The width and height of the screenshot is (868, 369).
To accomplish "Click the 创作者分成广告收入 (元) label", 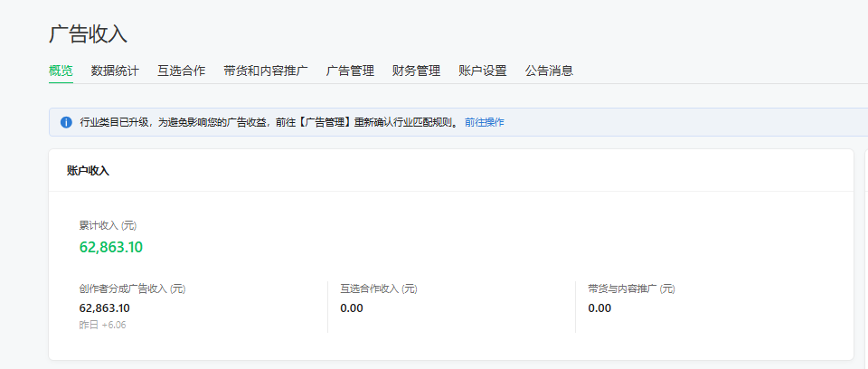I will click(x=132, y=289).
